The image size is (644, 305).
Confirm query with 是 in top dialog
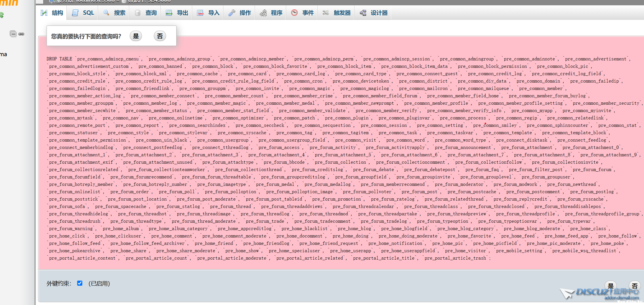click(136, 36)
